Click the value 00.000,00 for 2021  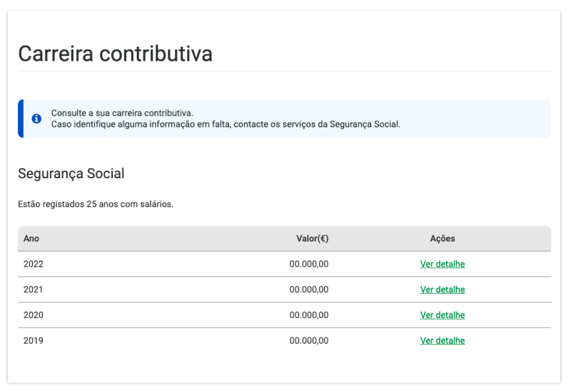[308, 289]
